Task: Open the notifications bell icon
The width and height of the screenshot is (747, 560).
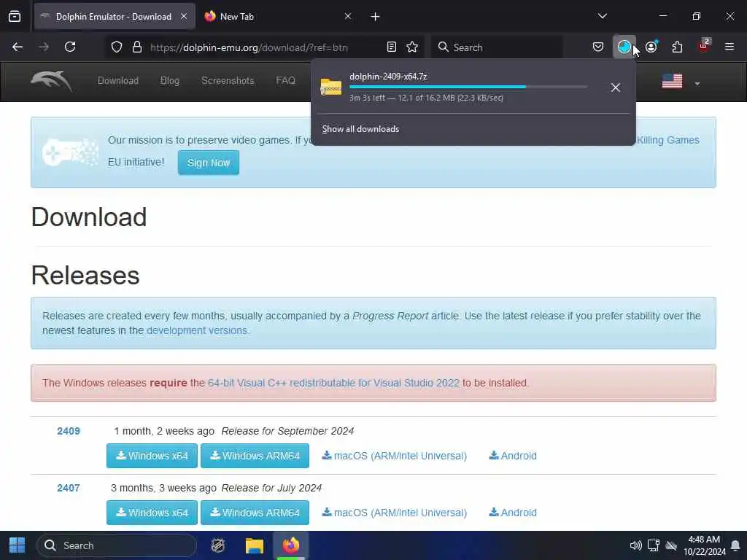Action: [735, 545]
